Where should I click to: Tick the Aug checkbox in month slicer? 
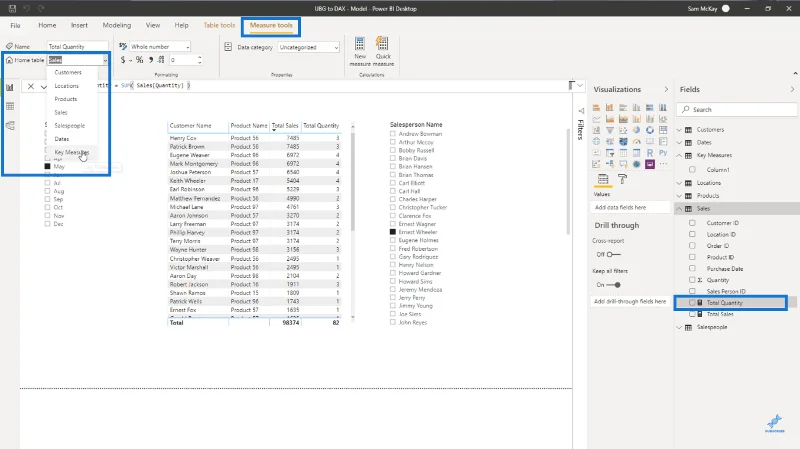tap(47, 191)
